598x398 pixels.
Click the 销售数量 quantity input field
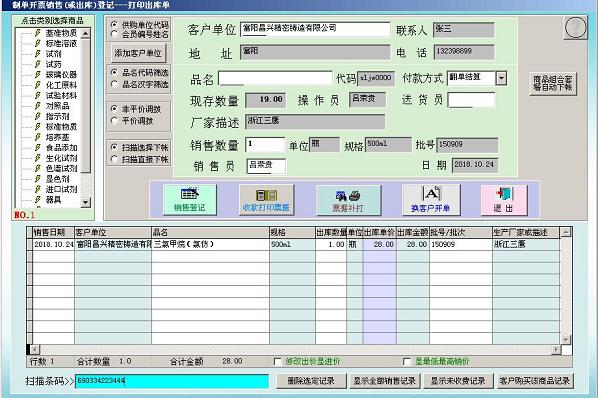[265, 144]
